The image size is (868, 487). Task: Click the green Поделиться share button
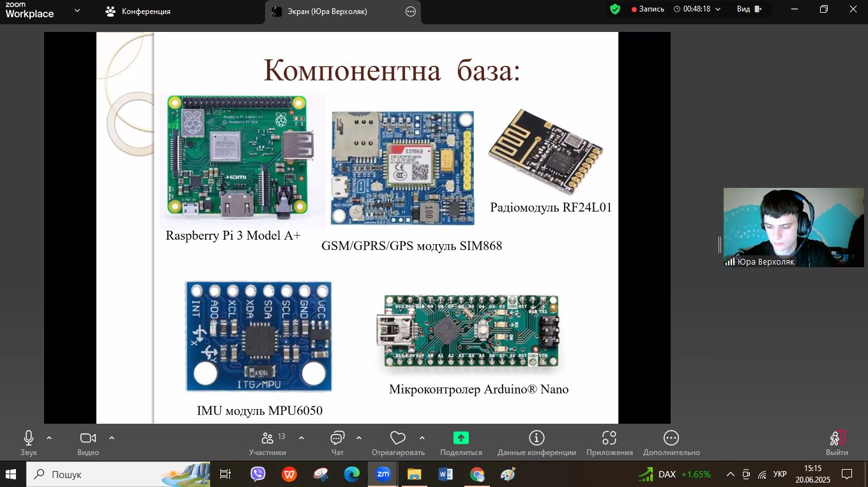(461, 442)
